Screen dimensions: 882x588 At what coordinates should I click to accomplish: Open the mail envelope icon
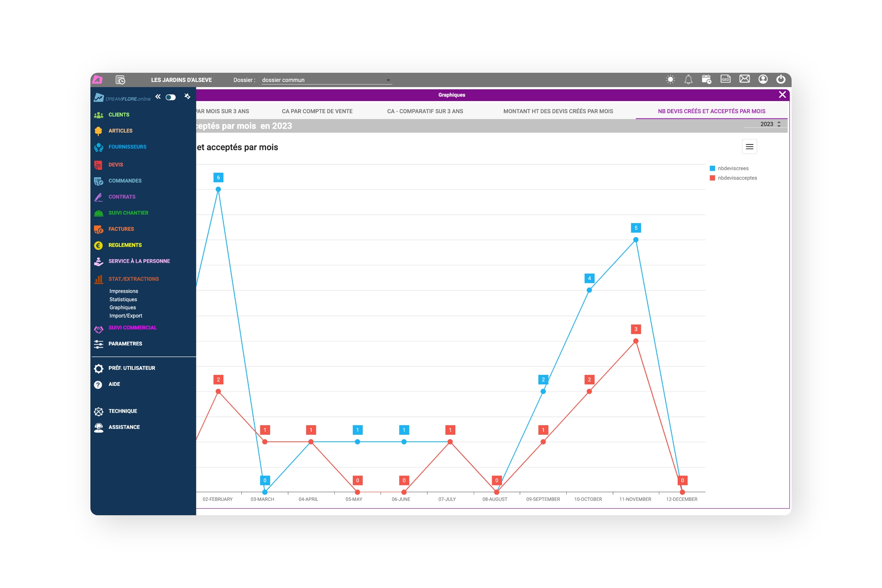(x=745, y=79)
